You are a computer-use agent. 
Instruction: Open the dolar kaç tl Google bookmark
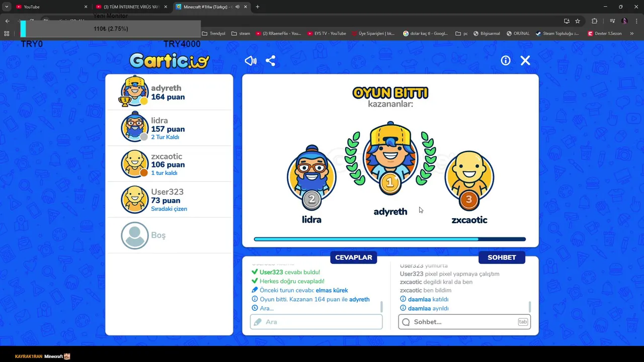[x=426, y=34]
